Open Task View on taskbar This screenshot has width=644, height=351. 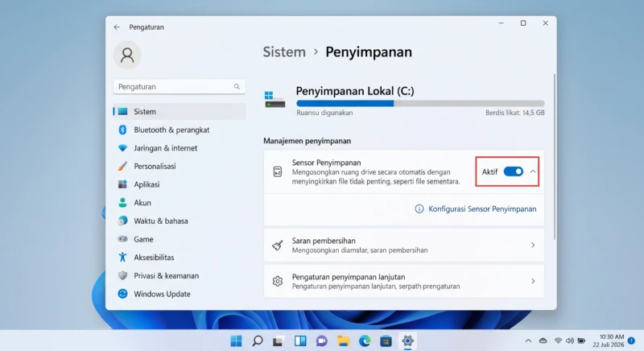(x=279, y=341)
